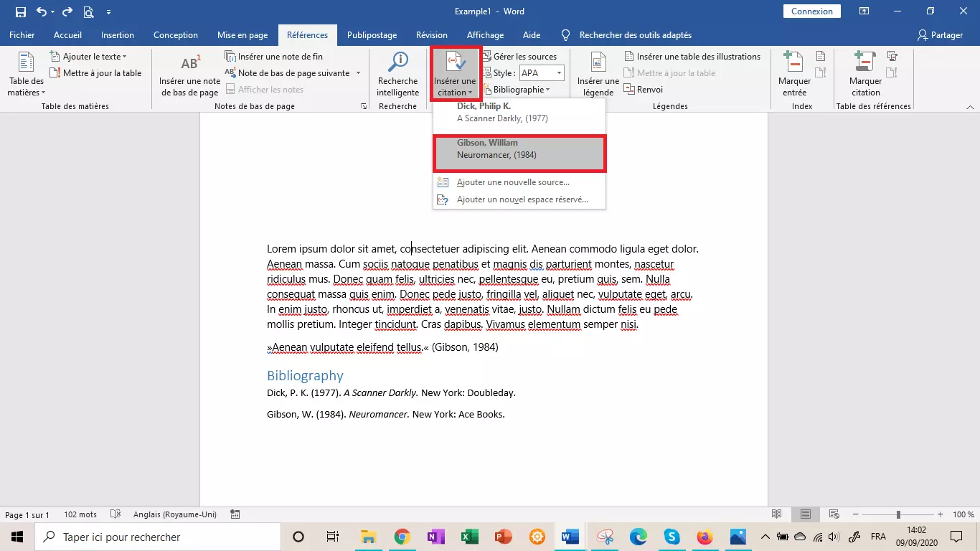Click Taper ici pour rechercher search box

(158, 537)
